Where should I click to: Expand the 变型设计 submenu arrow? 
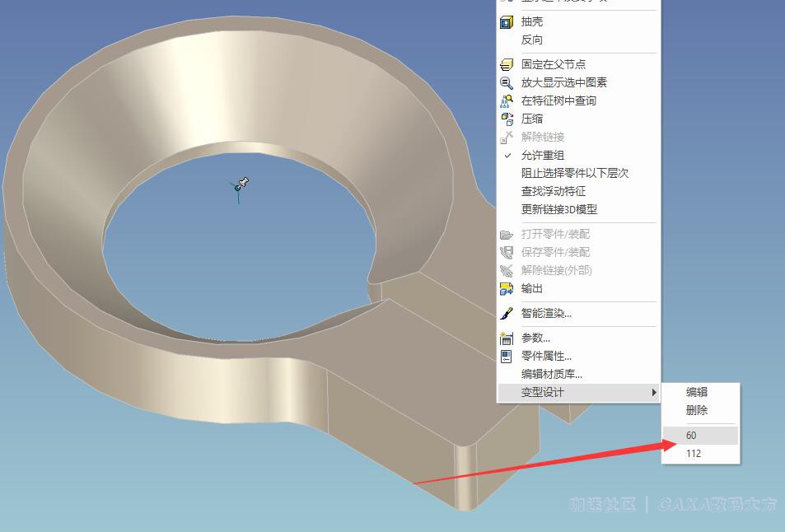tap(654, 393)
